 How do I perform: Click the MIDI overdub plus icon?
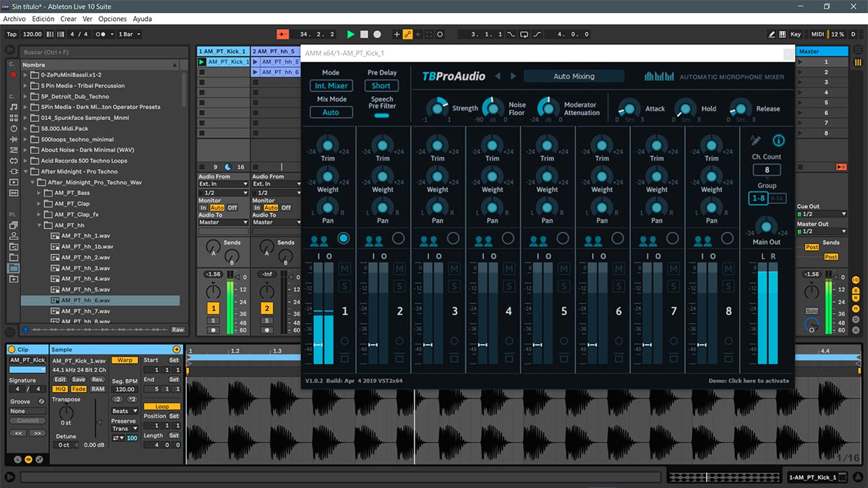point(396,34)
